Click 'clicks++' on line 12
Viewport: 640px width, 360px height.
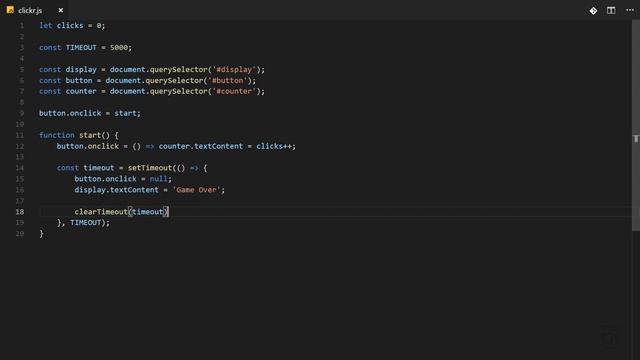point(274,146)
